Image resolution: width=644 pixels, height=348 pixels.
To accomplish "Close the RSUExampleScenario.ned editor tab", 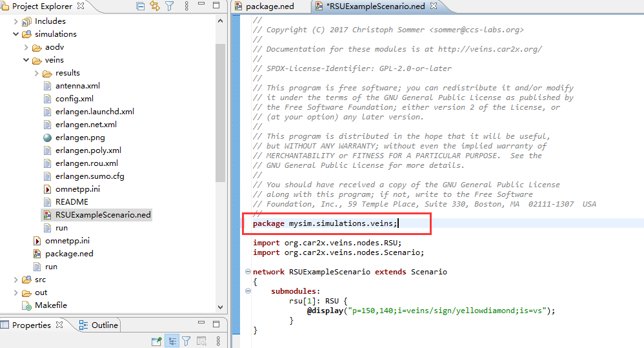I will tap(434, 6).
